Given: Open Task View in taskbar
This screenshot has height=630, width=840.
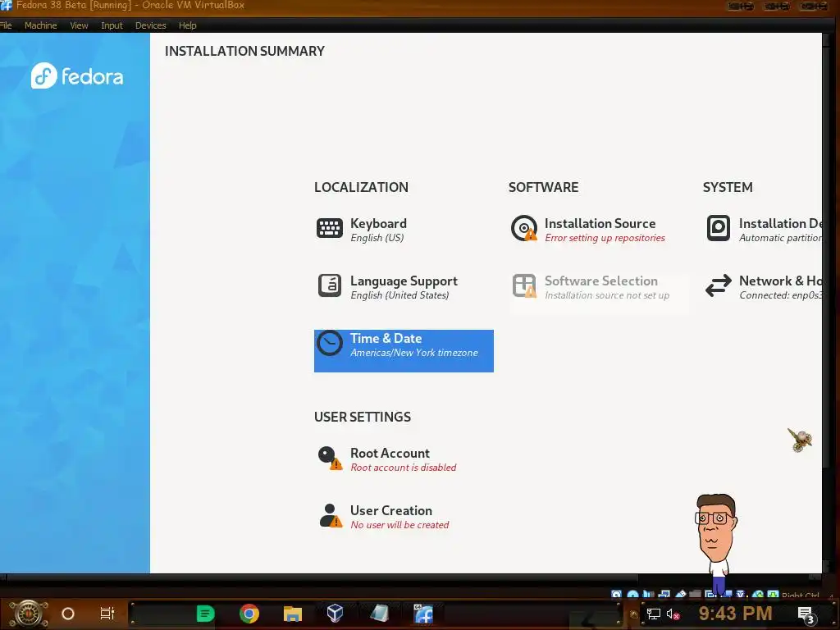Looking at the screenshot, I should (107, 614).
